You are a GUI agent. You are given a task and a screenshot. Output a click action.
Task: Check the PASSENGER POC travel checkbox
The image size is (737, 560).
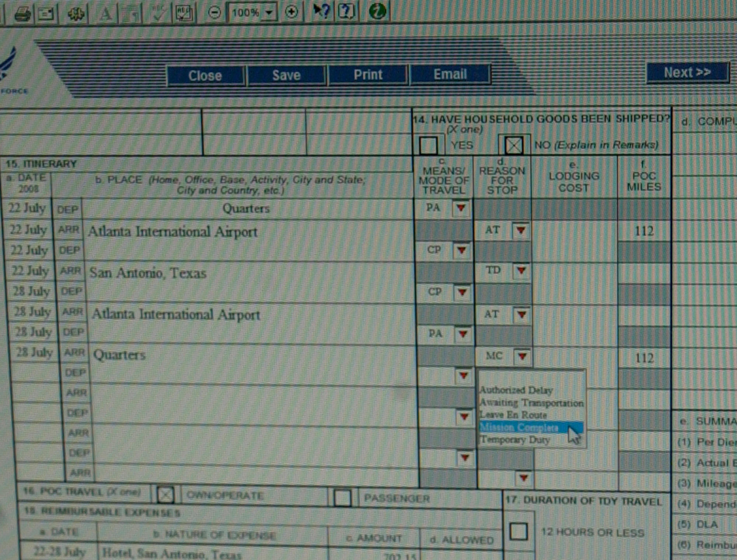pyautogui.click(x=342, y=498)
